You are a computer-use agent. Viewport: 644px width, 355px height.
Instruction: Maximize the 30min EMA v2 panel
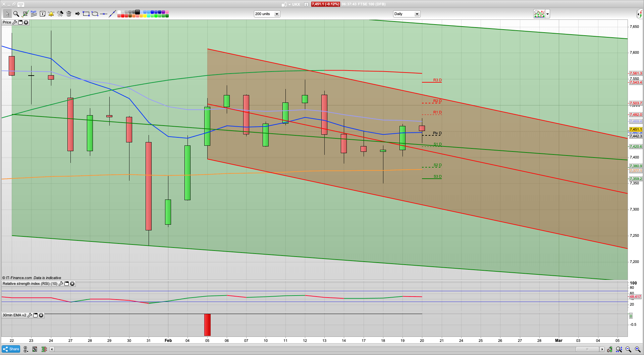pos(36,315)
